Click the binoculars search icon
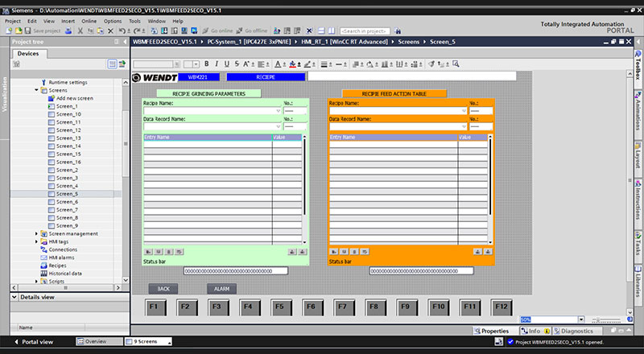The height and width of the screenshot is (354, 644). pos(398,31)
